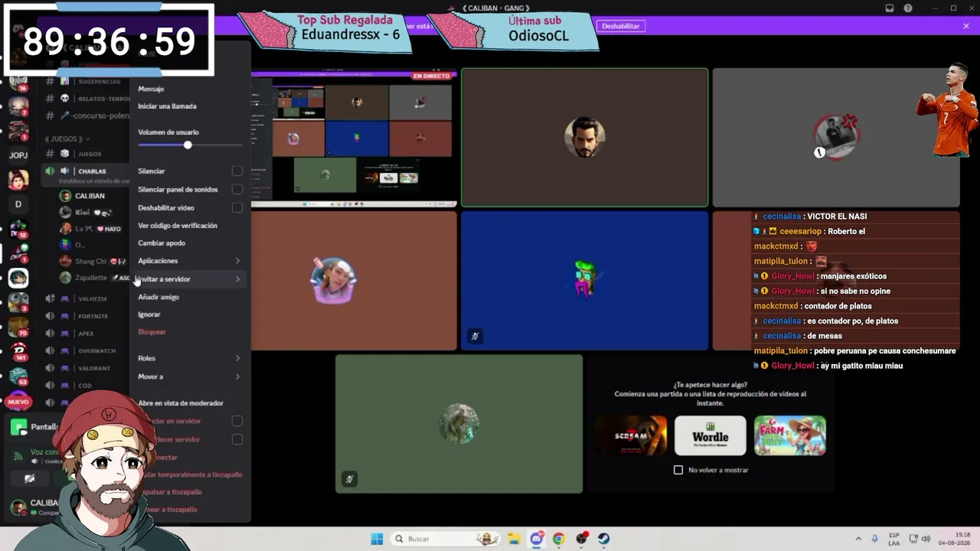Click the temporary timeout tiozapallo option

(190, 474)
